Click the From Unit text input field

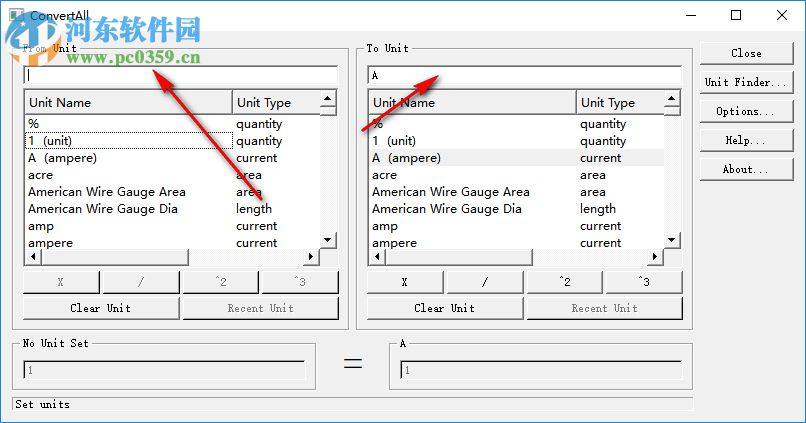pos(181,76)
